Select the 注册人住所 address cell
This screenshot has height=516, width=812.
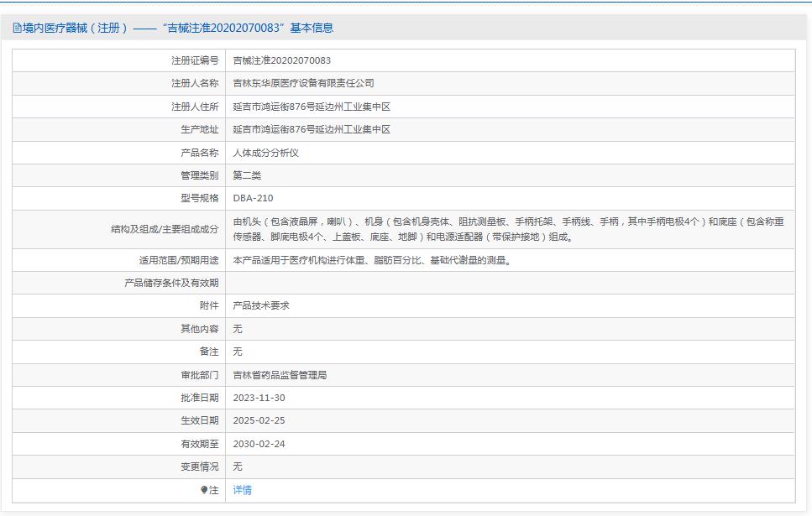[x=313, y=106]
